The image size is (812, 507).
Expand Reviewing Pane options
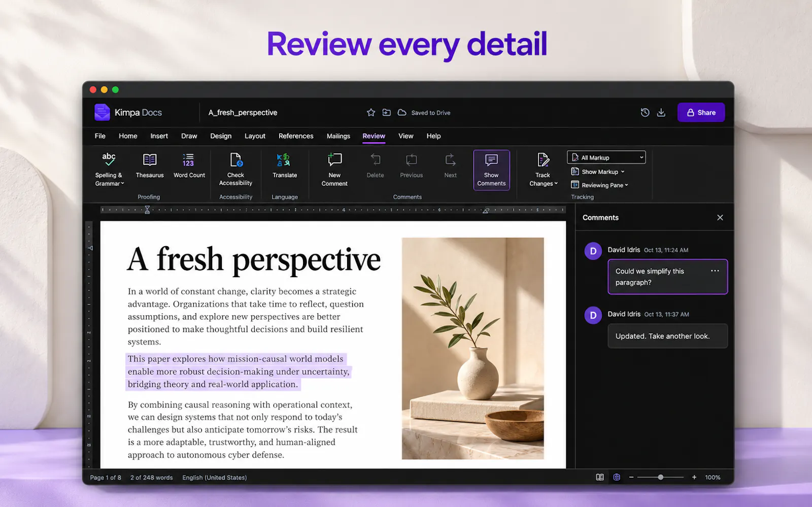[600, 185]
